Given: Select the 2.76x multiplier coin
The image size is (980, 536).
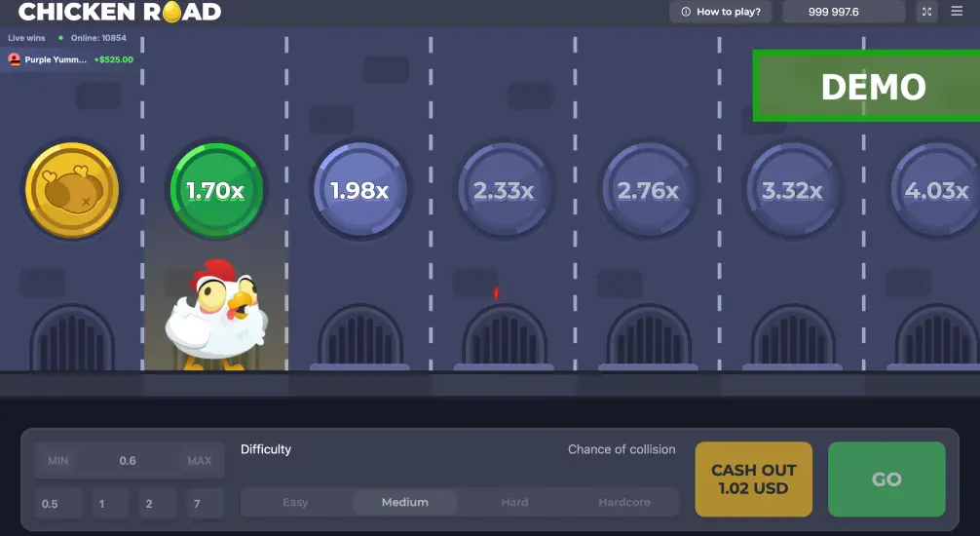Looking at the screenshot, I should [649, 190].
